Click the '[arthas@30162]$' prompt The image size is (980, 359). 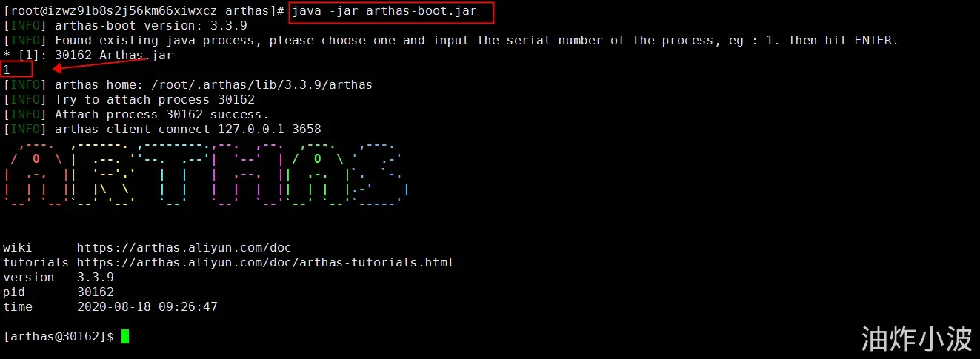click(59, 337)
